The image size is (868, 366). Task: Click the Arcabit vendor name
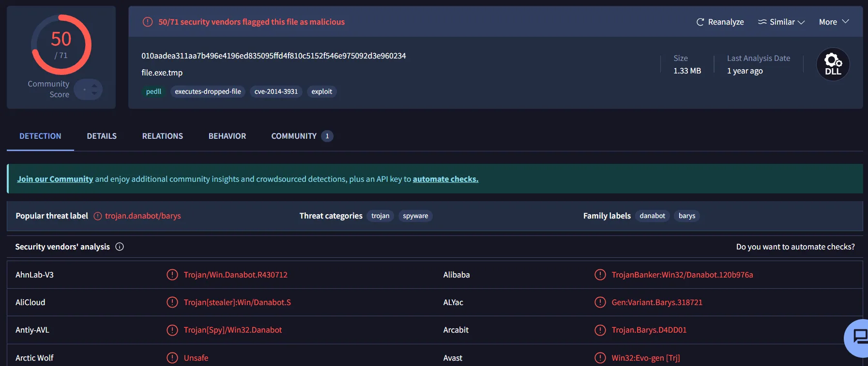(x=456, y=330)
